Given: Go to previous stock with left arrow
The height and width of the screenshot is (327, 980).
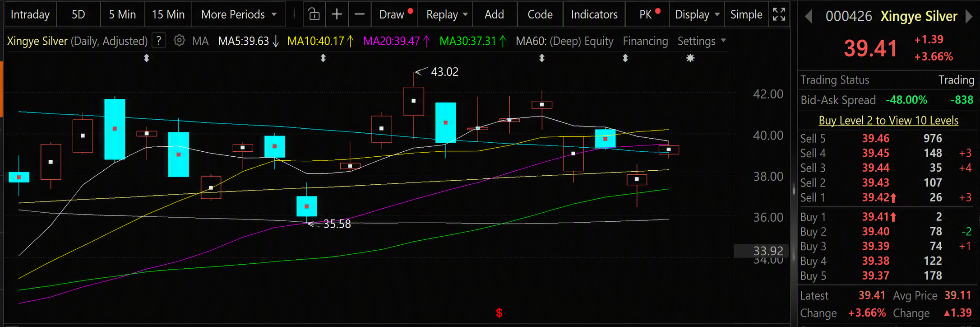Looking at the screenshot, I should click(809, 17).
